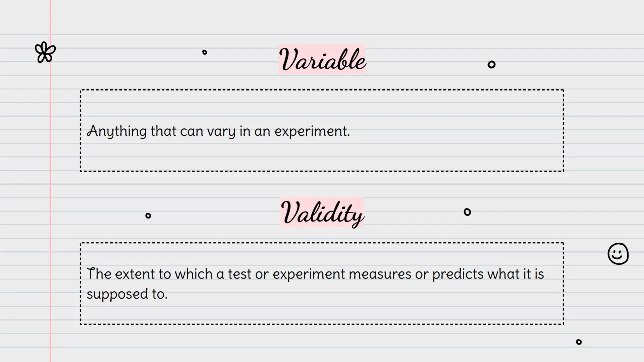Click the word "Anything" in the Variable definition
This screenshot has width=644, height=362.
[117, 131]
